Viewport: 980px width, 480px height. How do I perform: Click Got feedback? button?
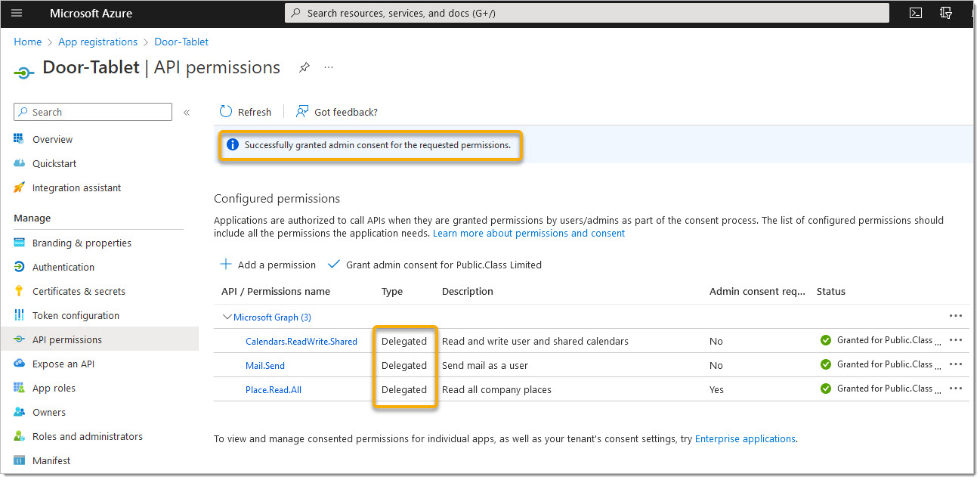tap(337, 112)
